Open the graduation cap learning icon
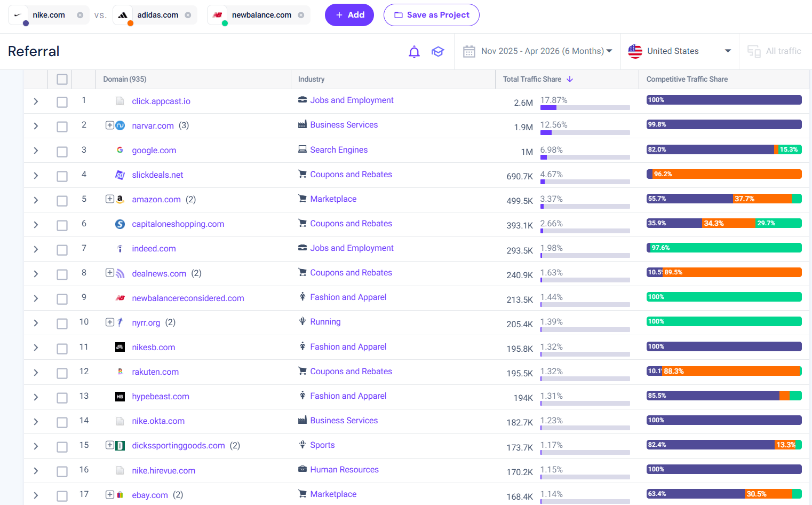 coord(438,52)
